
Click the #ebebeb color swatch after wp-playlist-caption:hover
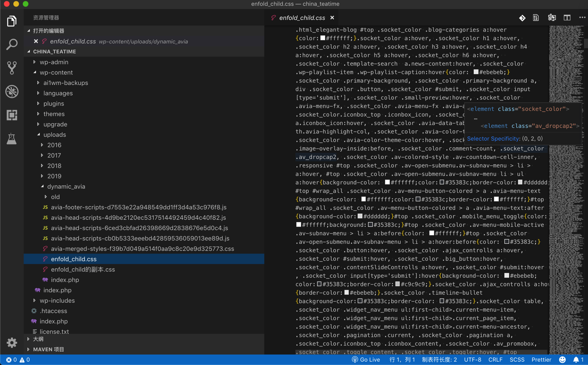pyautogui.click(x=476, y=72)
